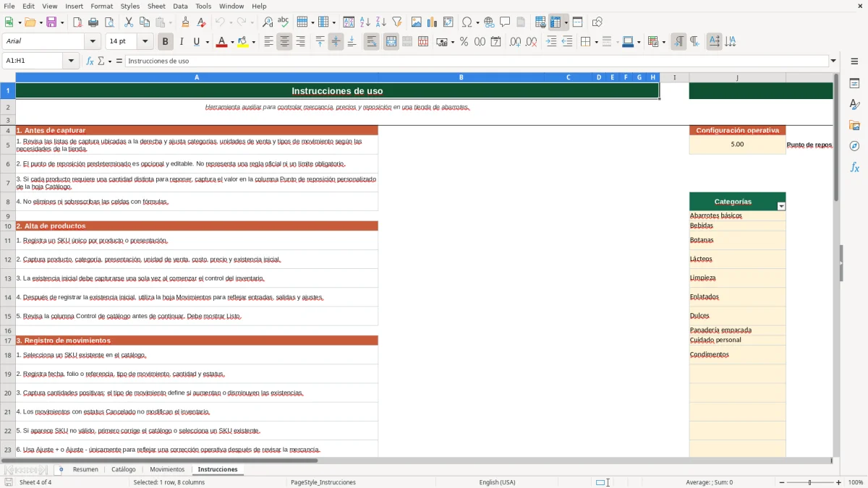
Task: Toggle Wrap Text
Action: tap(372, 42)
